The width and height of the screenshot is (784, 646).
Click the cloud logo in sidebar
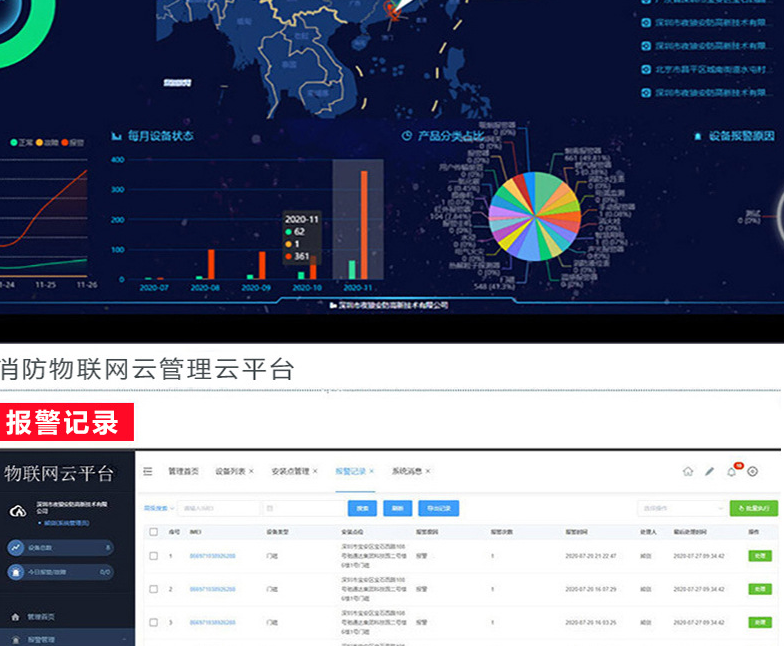click(x=18, y=511)
